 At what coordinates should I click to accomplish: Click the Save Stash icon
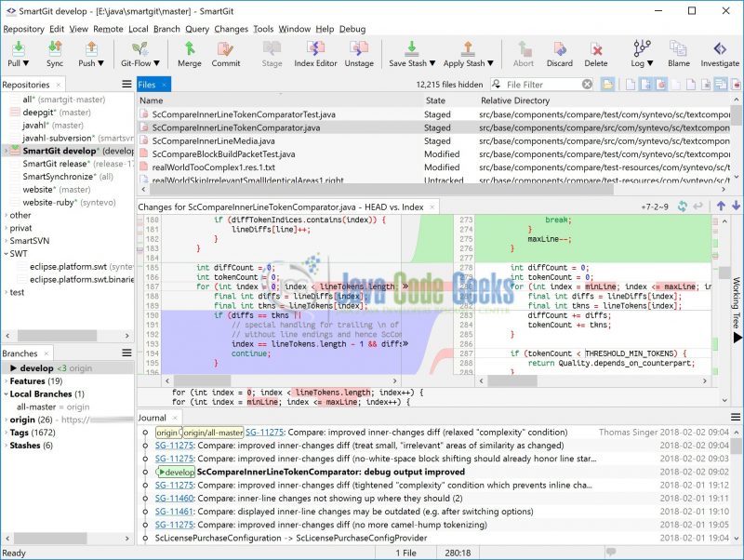[x=411, y=49]
